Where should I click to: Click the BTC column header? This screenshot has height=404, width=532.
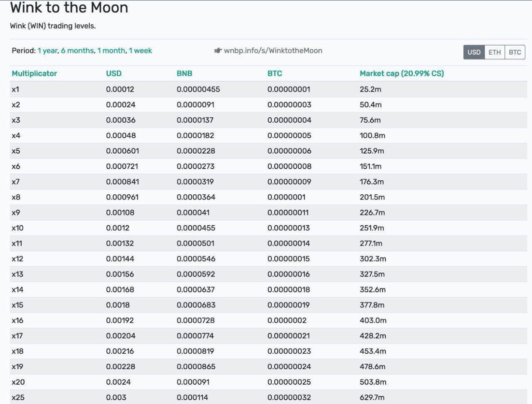pos(275,73)
